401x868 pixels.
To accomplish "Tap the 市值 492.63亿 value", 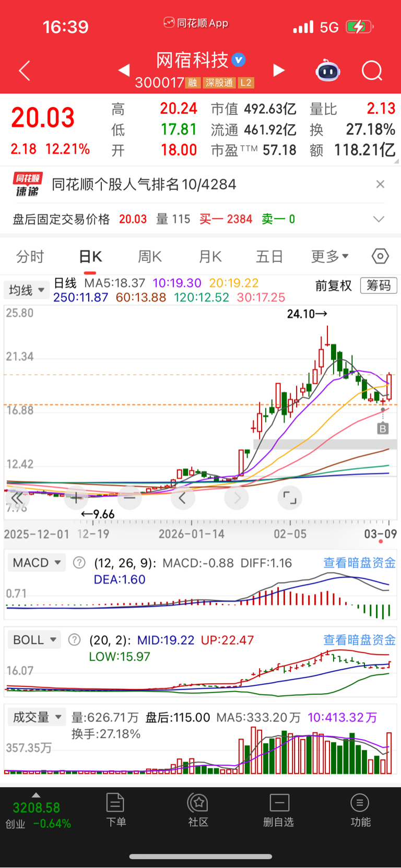I will (x=270, y=109).
